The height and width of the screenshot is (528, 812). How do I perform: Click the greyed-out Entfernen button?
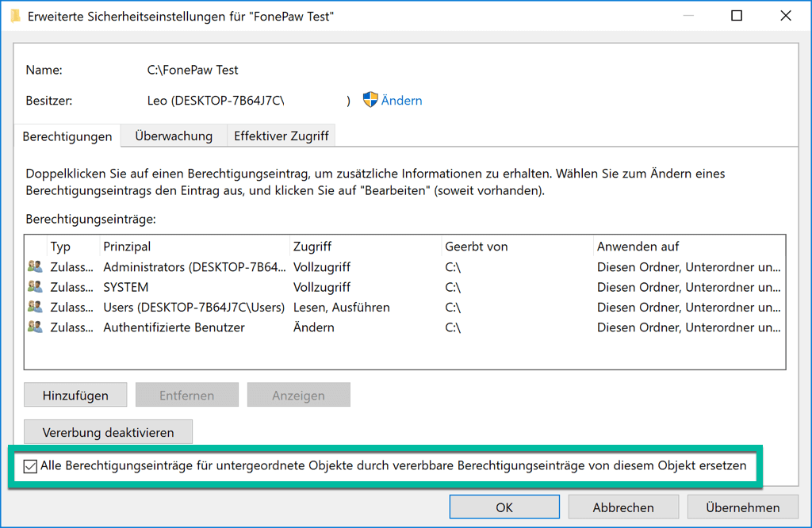187,395
